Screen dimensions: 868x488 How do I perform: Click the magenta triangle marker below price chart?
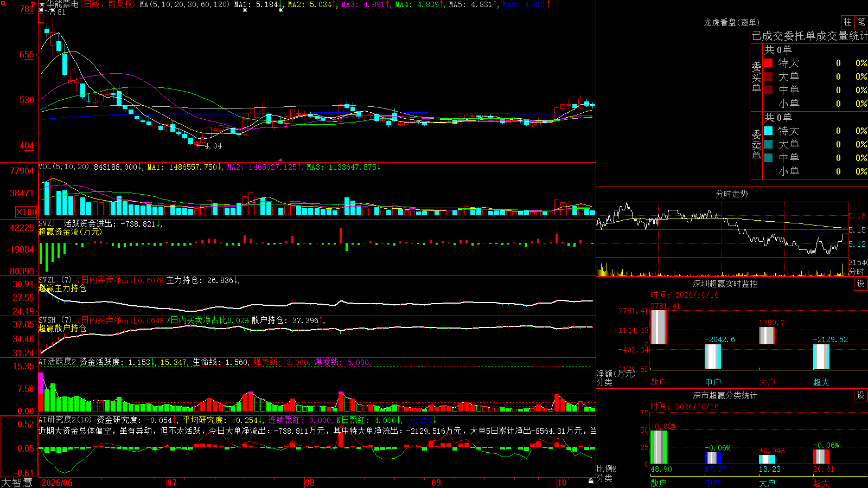click(280, 160)
